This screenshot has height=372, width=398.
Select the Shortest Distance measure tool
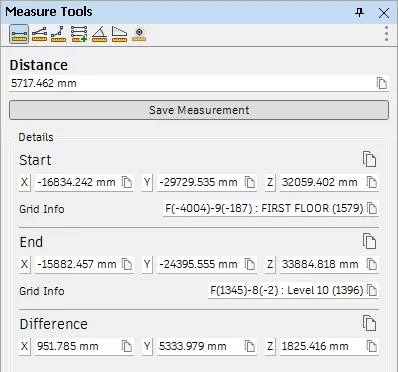pos(139,34)
